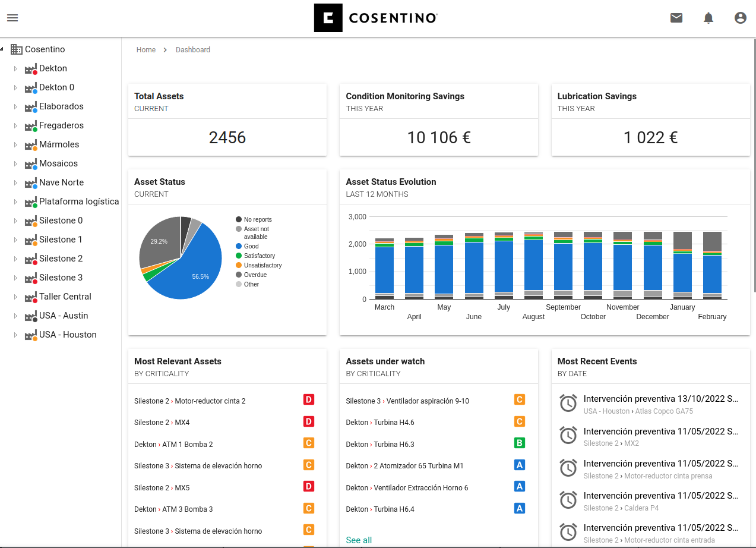Collapse the Cosentino root tree node
The image size is (756, 548).
(2, 49)
